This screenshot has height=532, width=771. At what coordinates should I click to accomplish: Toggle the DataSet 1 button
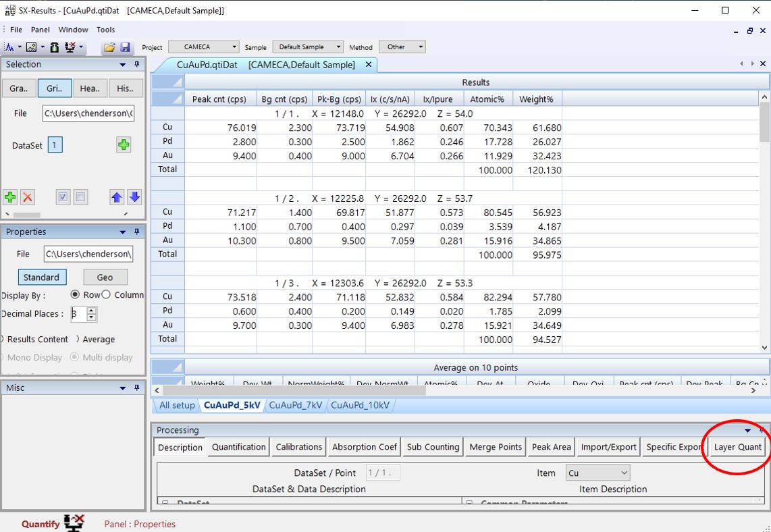coord(55,145)
